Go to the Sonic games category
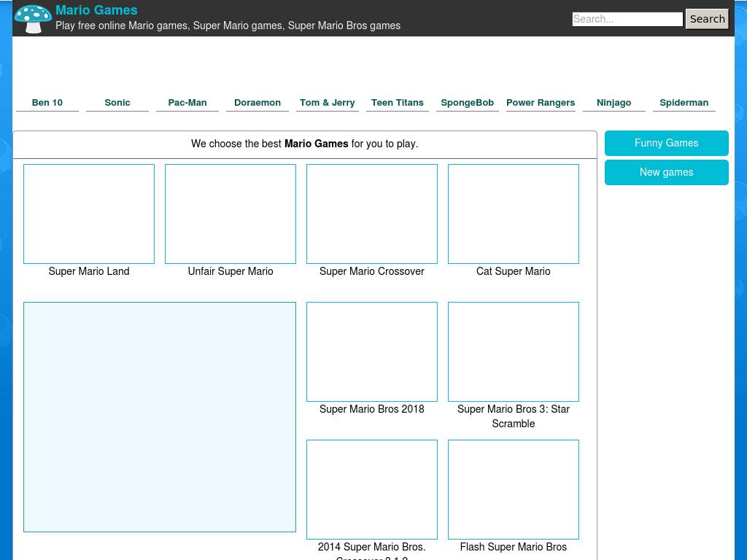Viewport: 747px width, 560px height. point(117,103)
